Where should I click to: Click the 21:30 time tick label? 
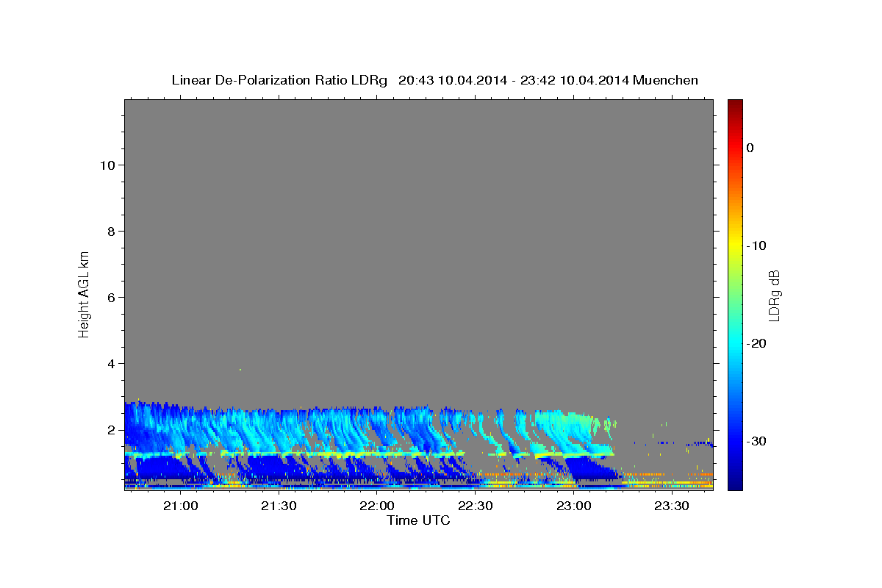click(279, 506)
